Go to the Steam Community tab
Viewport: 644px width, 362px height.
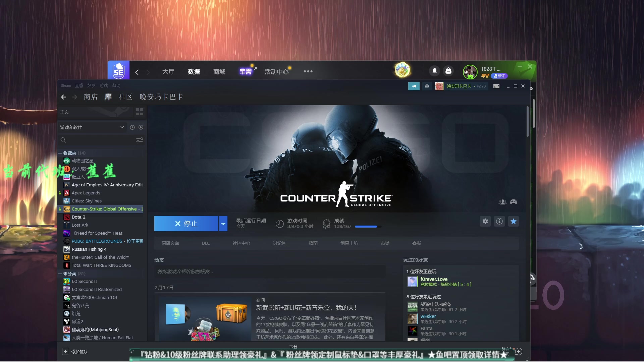click(126, 97)
